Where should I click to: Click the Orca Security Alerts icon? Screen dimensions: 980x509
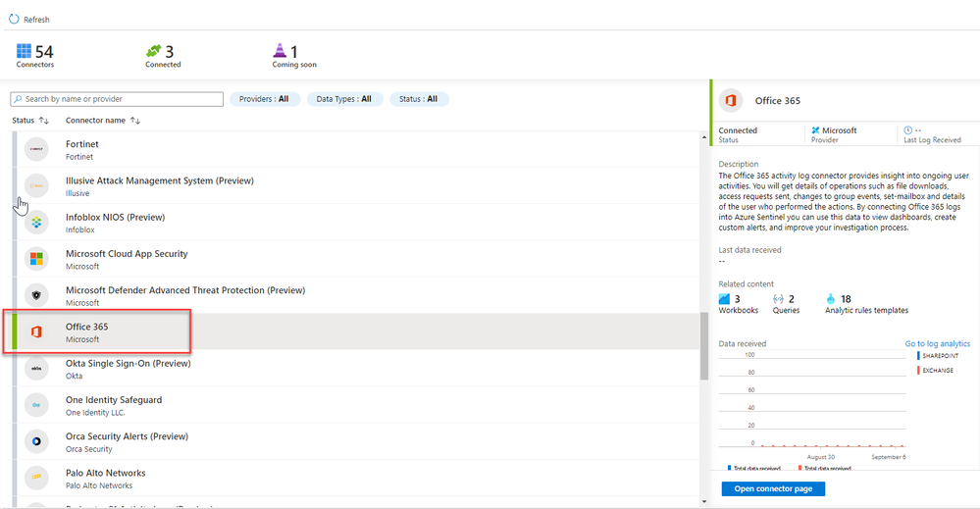pos(36,441)
